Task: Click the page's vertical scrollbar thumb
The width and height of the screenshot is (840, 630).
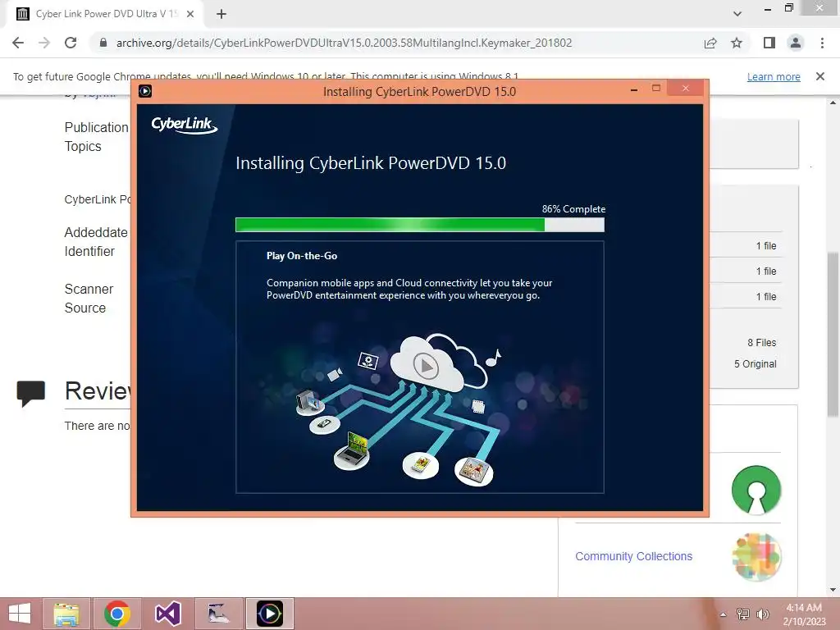Action: pos(833,335)
